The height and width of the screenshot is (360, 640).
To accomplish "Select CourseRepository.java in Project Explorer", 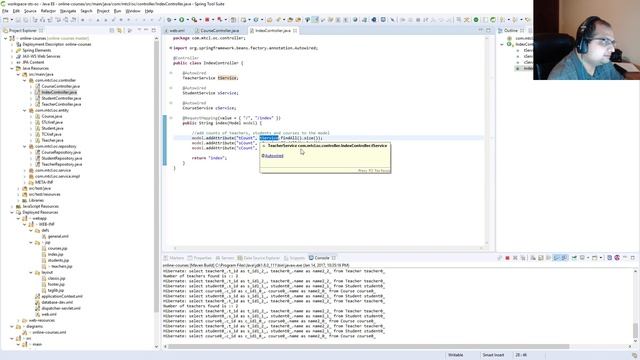I will tap(61, 152).
